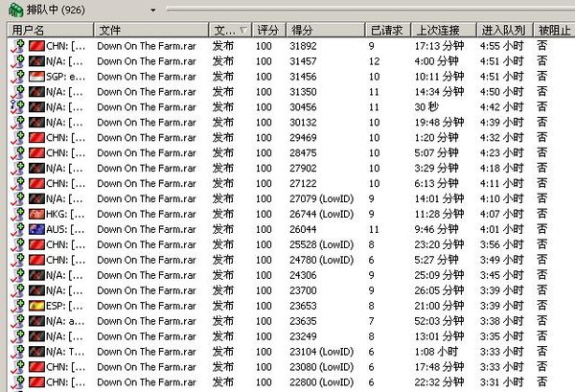Select the user name AUS: […
The image size is (575, 392).
pyautogui.click(x=65, y=229)
